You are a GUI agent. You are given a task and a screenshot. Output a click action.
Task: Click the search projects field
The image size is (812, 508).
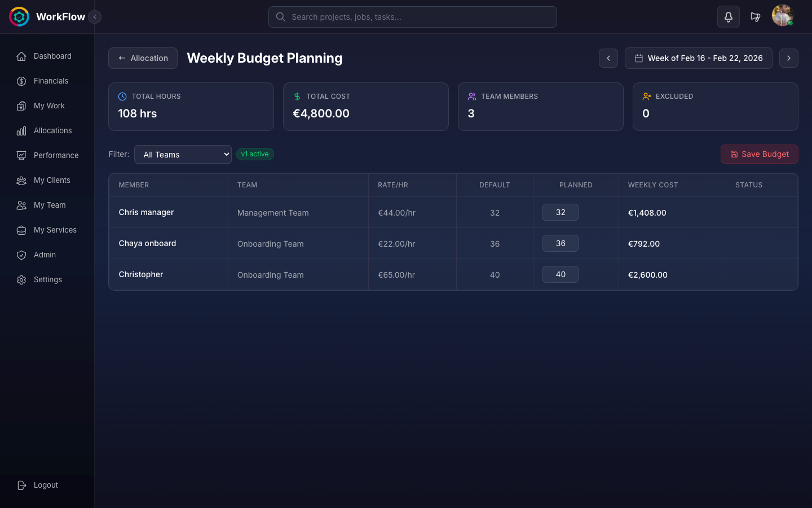(x=413, y=17)
